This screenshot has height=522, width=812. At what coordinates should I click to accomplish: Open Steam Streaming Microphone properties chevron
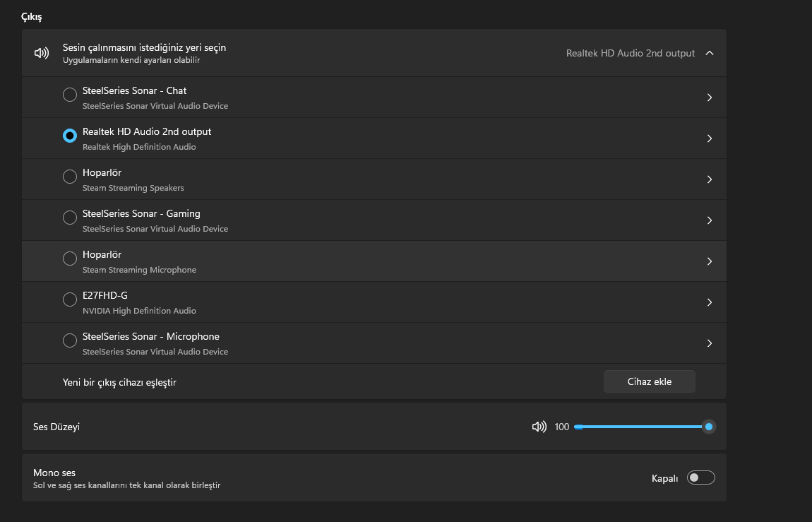point(710,261)
